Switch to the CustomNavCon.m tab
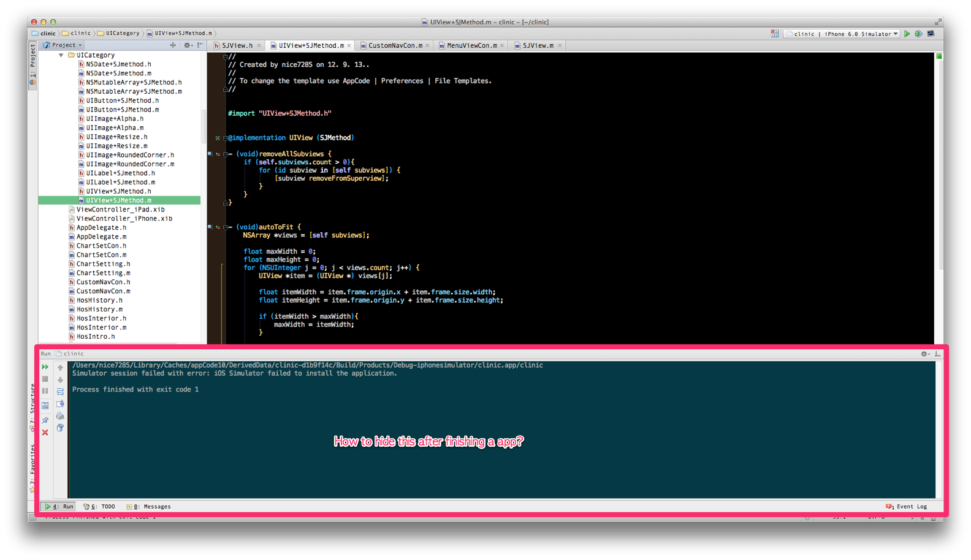The image size is (971, 560). (x=395, y=45)
